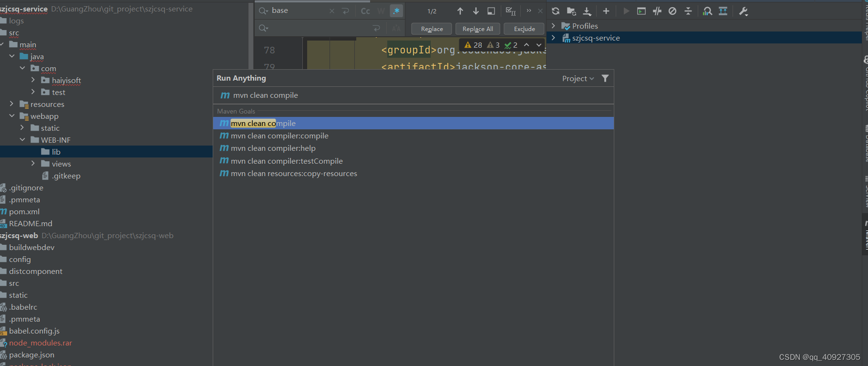
Task: Collapse the java folder
Action: tap(12, 56)
